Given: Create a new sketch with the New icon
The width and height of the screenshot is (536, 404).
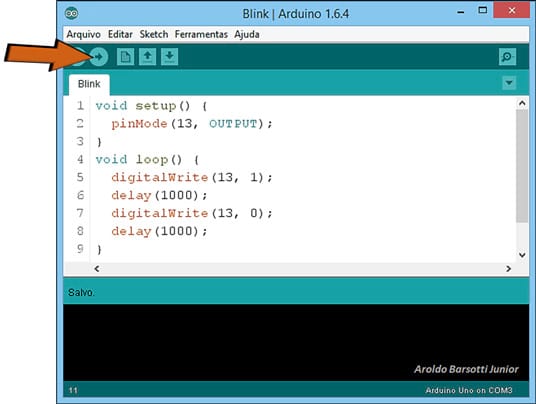Looking at the screenshot, I should point(125,57).
